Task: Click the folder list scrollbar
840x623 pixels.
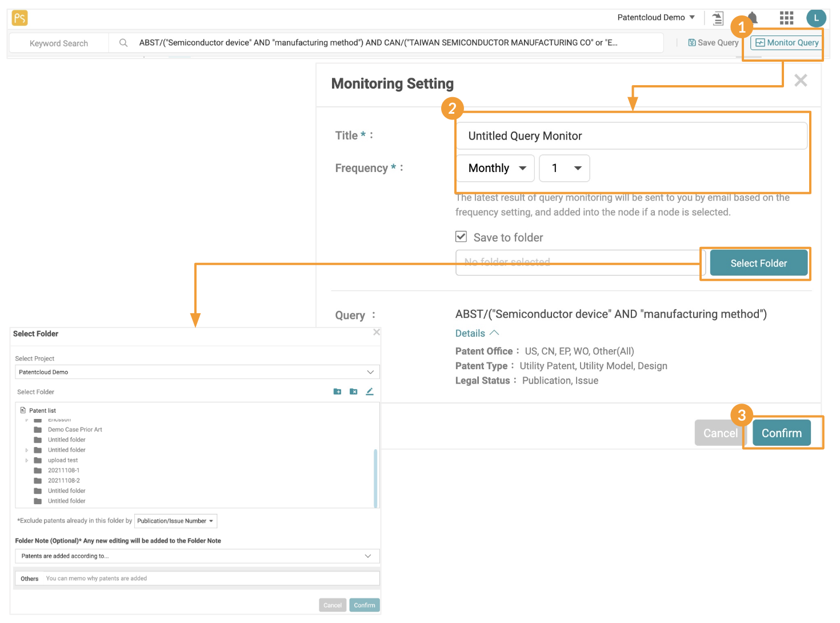Action: 375,477
